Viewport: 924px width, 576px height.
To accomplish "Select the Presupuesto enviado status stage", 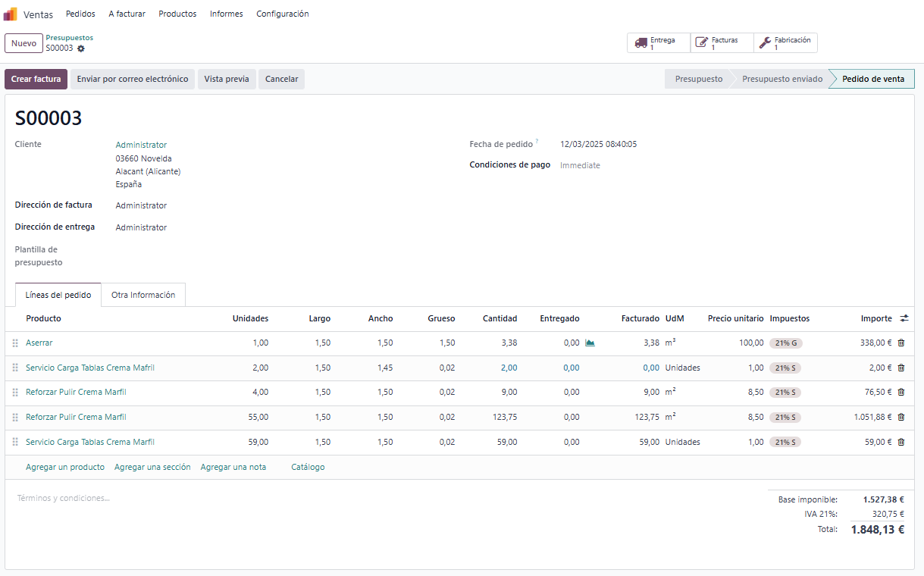I will [x=782, y=79].
